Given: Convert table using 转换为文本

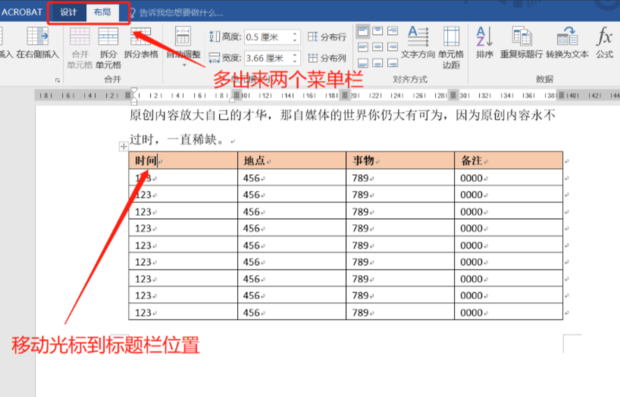Looking at the screenshot, I should (x=567, y=42).
